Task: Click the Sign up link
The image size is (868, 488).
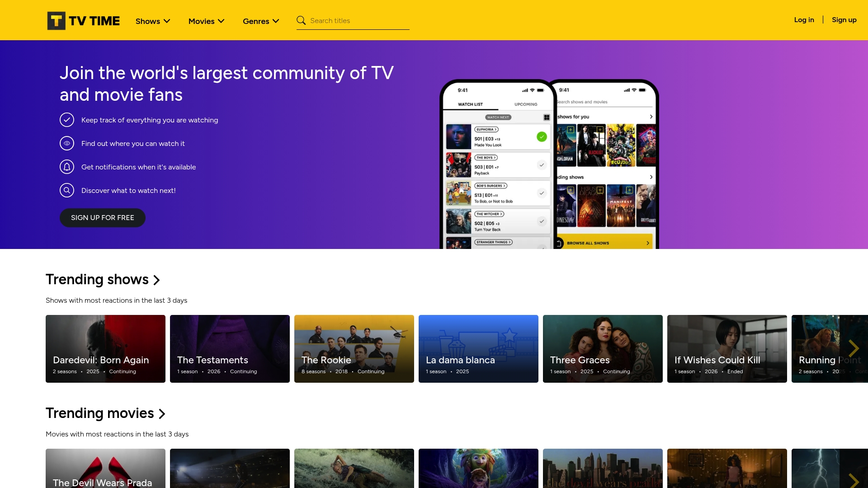Action: [844, 20]
